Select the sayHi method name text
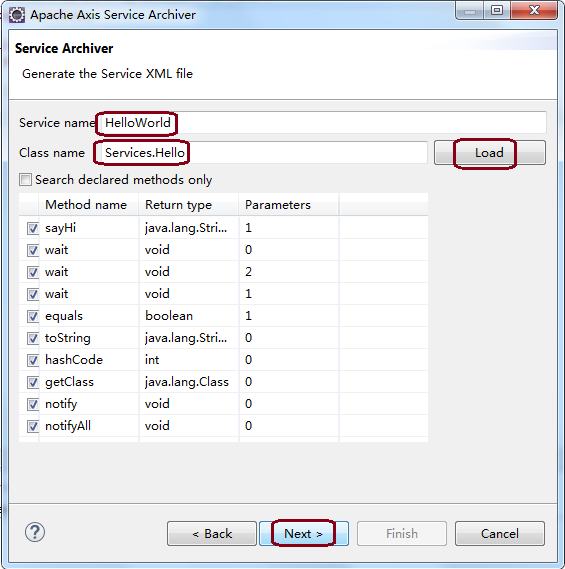This screenshot has height=569, width=565. point(60,228)
